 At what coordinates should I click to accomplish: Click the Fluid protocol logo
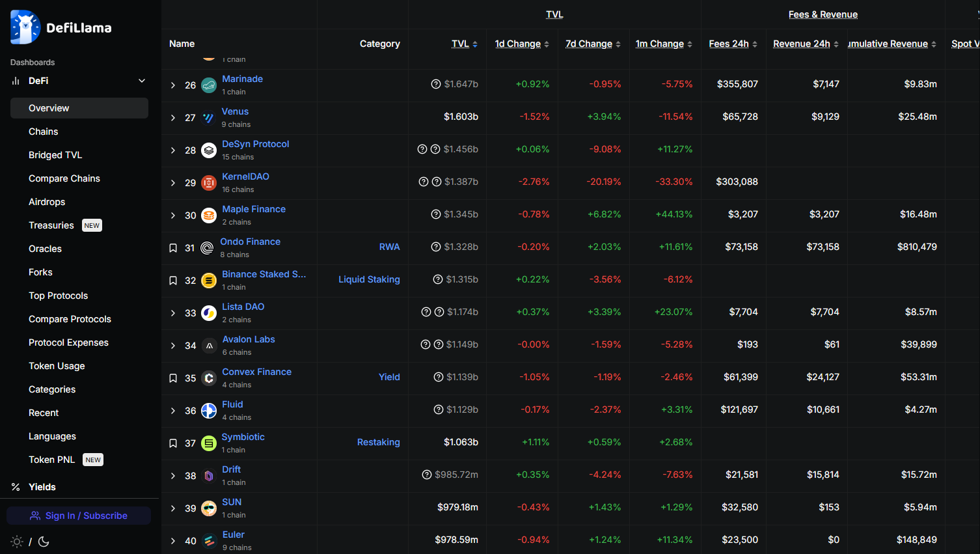[x=209, y=411]
